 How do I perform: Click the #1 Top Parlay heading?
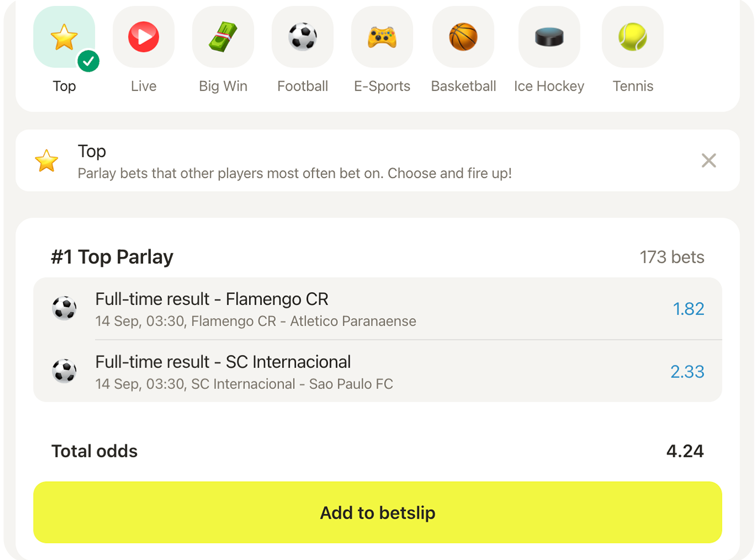[x=112, y=257]
